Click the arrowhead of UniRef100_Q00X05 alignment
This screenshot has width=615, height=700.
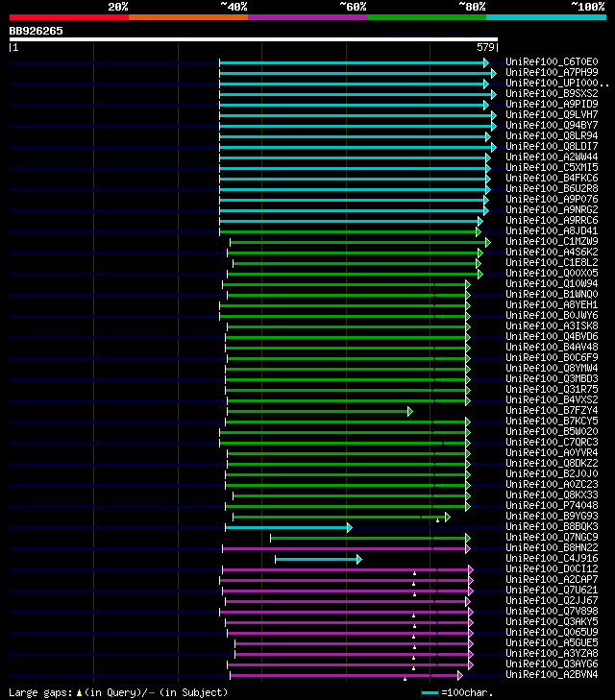coord(480,274)
